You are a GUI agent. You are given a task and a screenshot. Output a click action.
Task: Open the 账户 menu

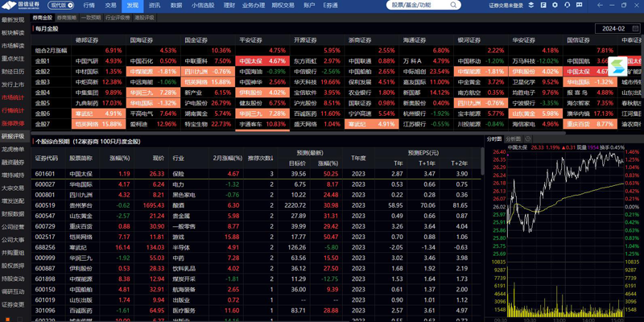tap(309, 6)
